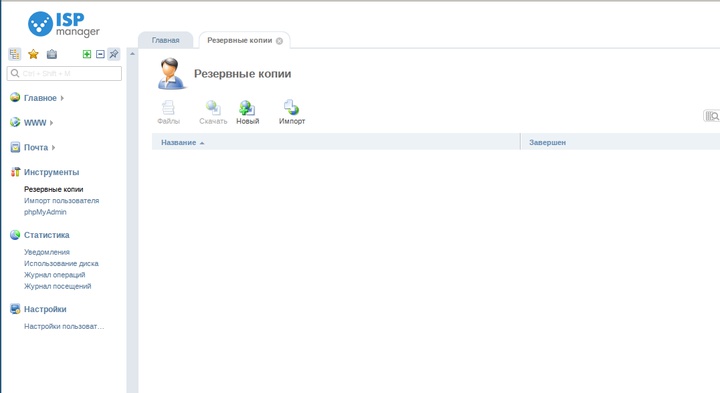Expand the Главное section arrow
The width and height of the screenshot is (720, 393).
coord(62,98)
